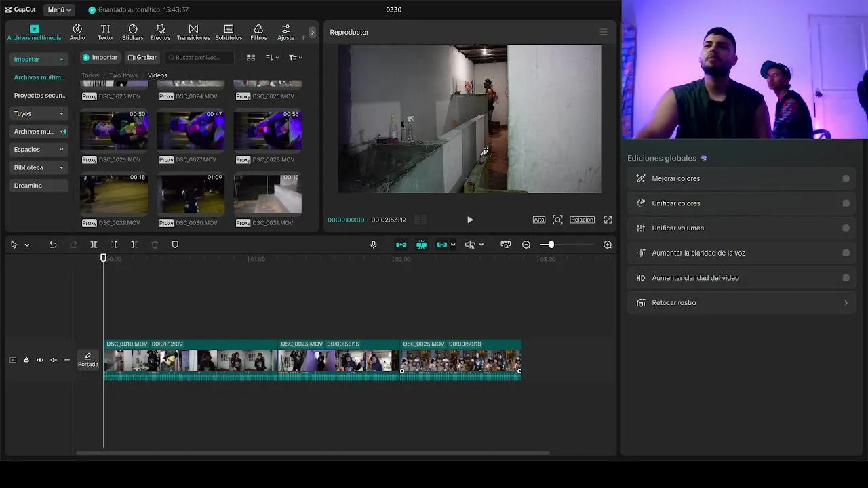Click the marker shield icon in timeline toolbar
868x488 pixels.
[x=175, y=245]
